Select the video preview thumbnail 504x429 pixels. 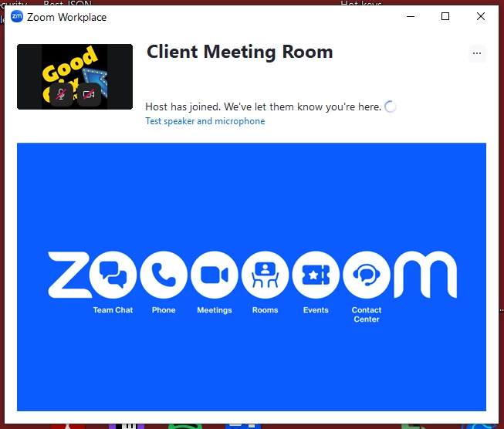(x=75, y=77)
